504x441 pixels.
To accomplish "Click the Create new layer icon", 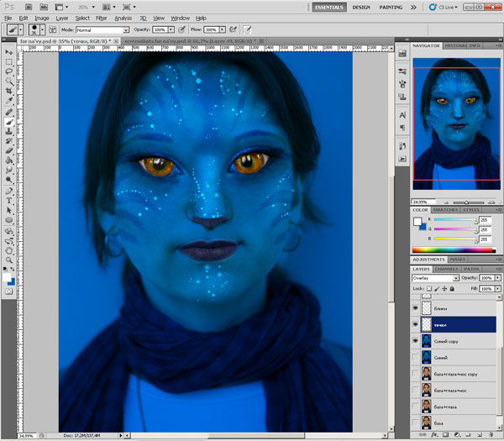I will 478,435.
